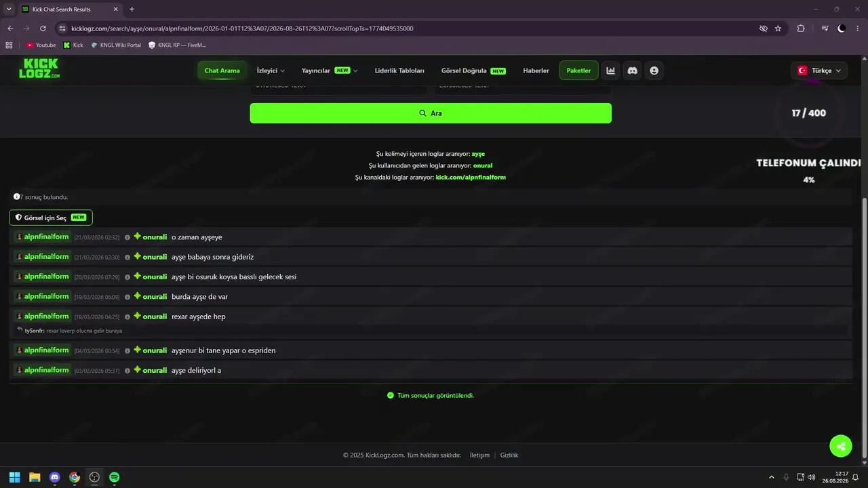868x488 pixels.
Task: Open Haberler page
Action: [536, 70]
